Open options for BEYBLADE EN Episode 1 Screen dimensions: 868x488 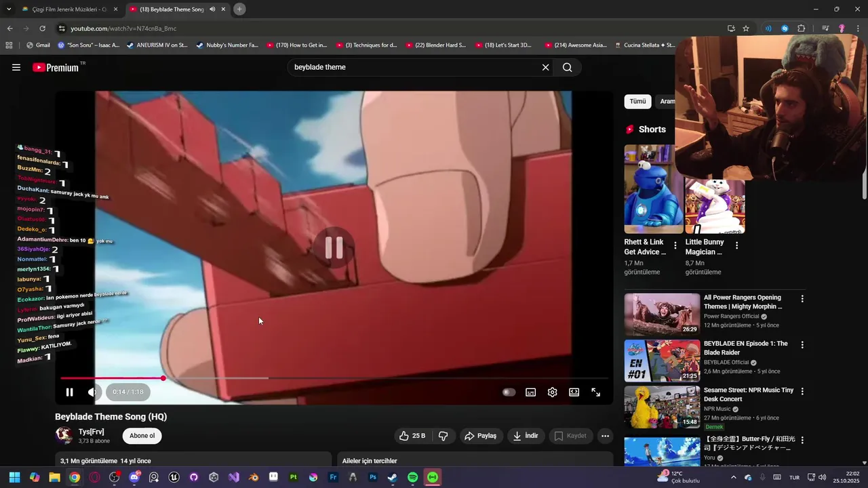point(802,345)
